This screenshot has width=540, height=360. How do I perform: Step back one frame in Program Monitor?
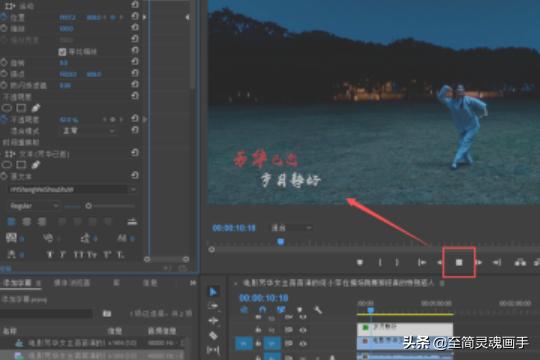(440, 263)
